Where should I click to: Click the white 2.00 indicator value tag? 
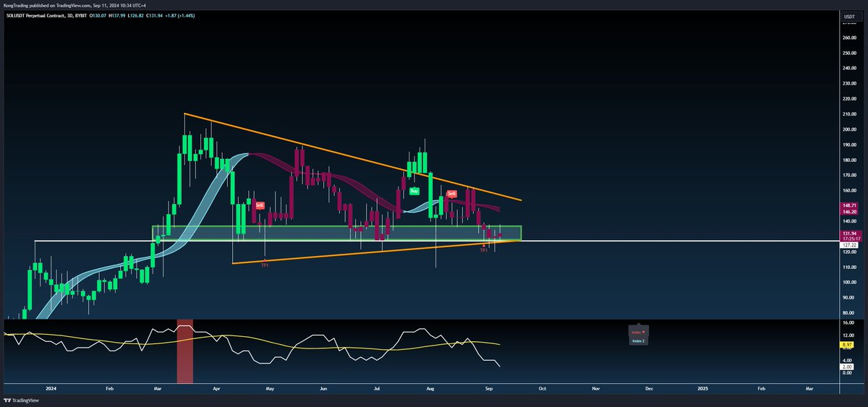(x=848, y=367)
